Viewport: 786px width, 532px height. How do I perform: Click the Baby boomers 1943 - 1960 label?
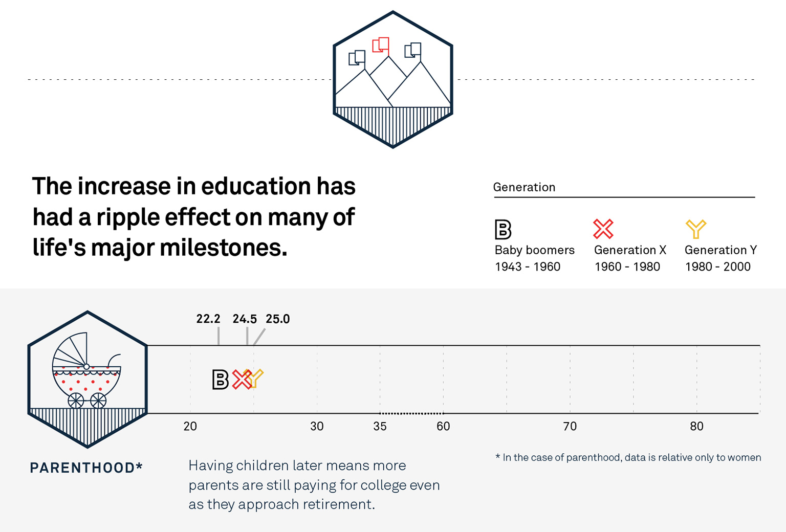pos(534,258)
